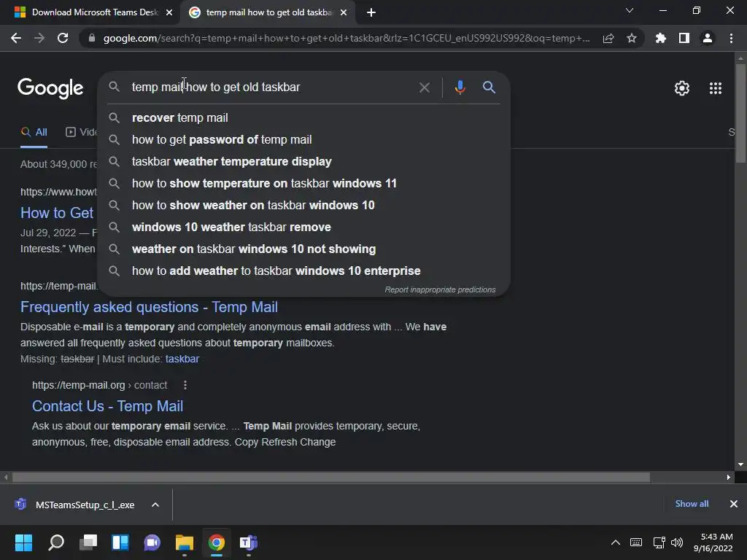Open Teams Chat on the taskbar

[x=152, y=542]
